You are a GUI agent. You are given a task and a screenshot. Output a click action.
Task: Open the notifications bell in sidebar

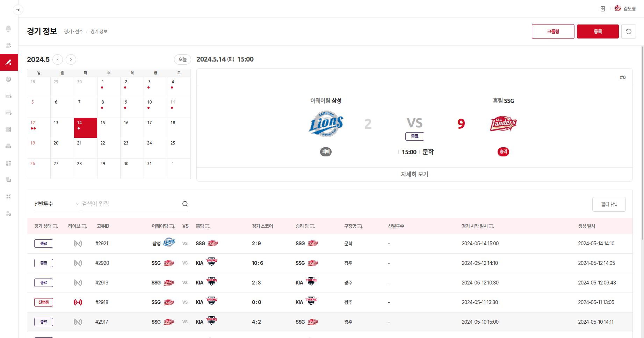point(8,29)
